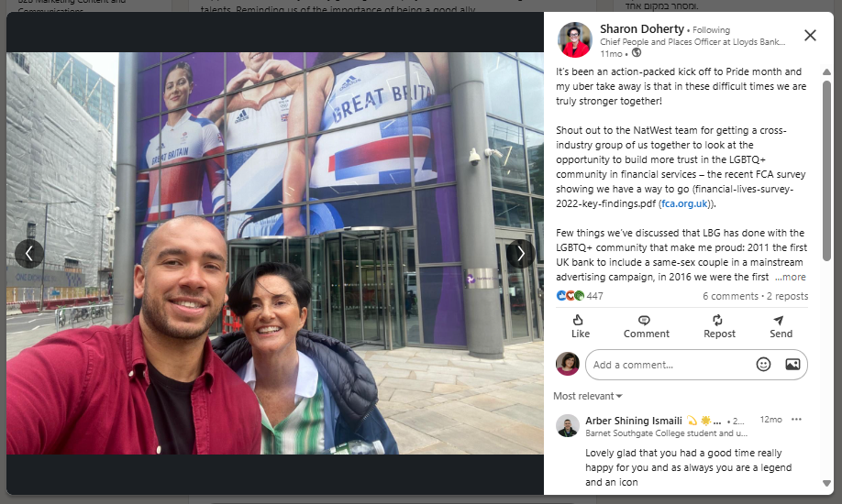Open the Most relevant sort dropdown
The width and height of the screenshot is (842, 504).
click(x=587, y=396)
